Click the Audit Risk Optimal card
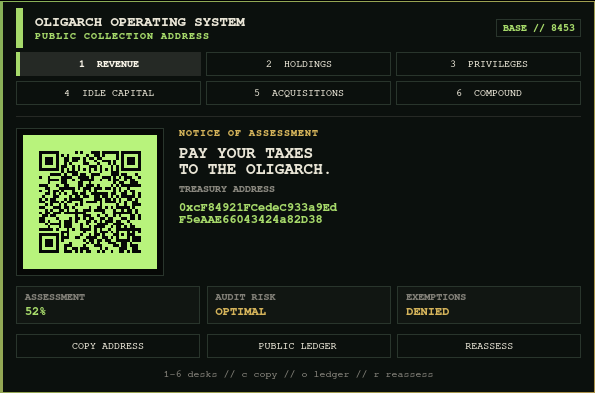Image resolution: width=595 pixels, height=393 pixels. coord(299,305)
